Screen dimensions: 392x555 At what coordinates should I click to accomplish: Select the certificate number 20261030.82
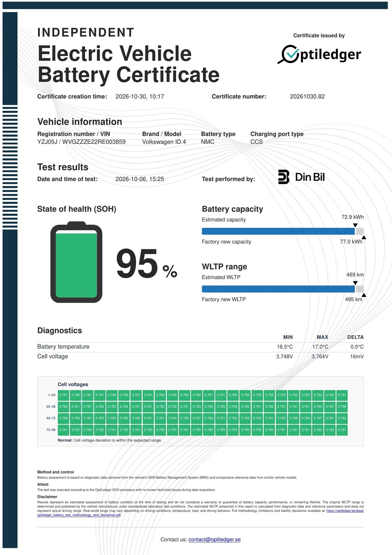[307, 97]
